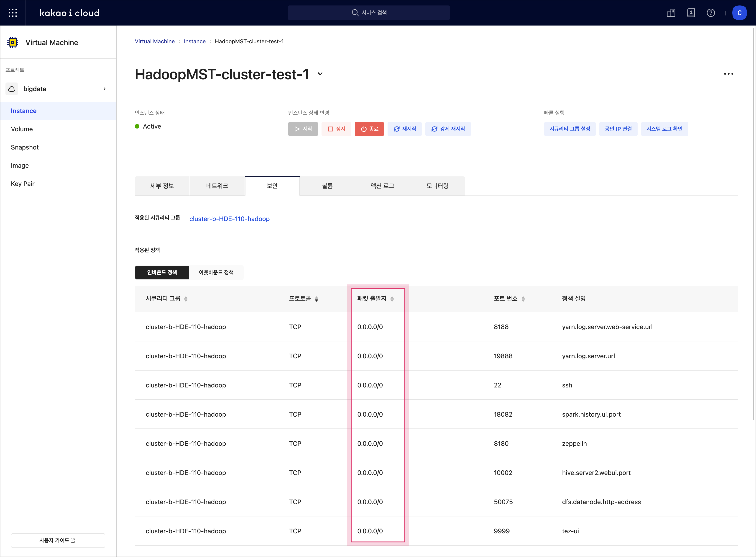Open the 사용자 가이드 link
The height and width of the screenshot is (557, 756).
58,541
